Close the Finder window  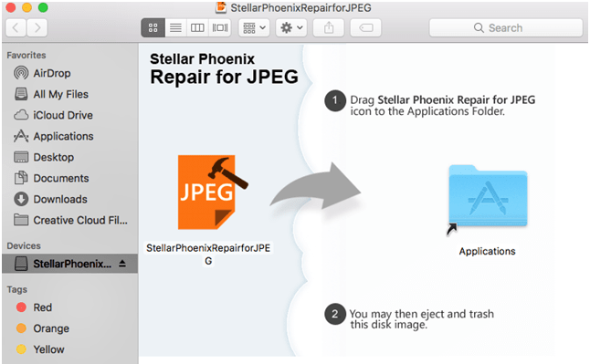click(x=11, y=7)
